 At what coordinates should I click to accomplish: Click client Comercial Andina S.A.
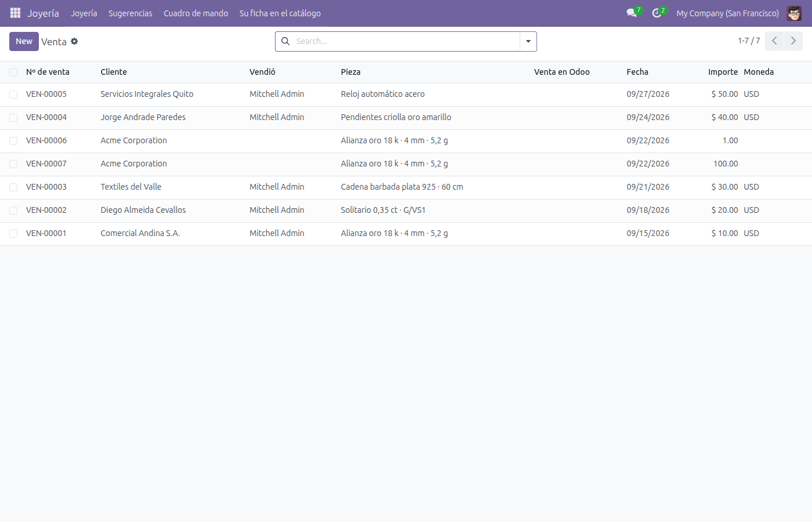point(140,233)
